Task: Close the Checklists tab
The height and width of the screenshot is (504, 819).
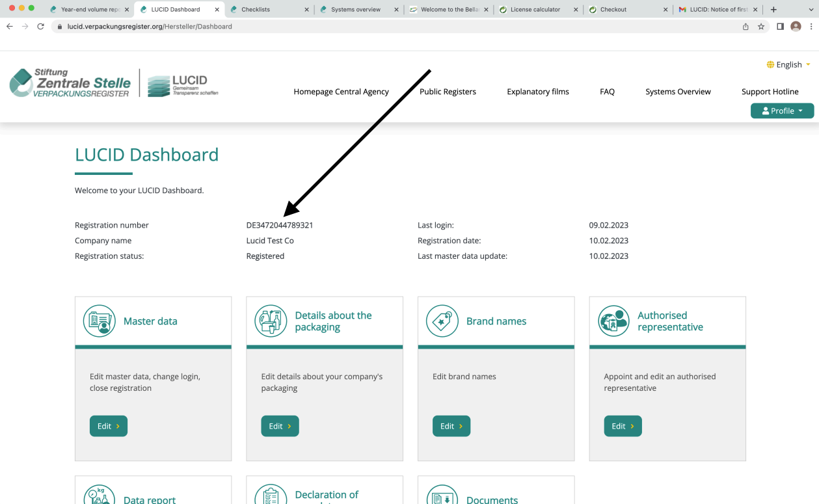Action: (x=306, y=10)
